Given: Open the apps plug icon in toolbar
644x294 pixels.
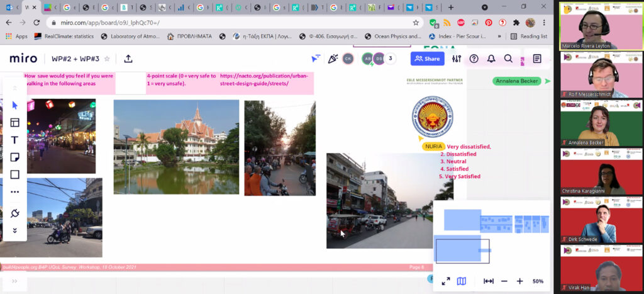Looking at the screenshot, I should point(15,213).
